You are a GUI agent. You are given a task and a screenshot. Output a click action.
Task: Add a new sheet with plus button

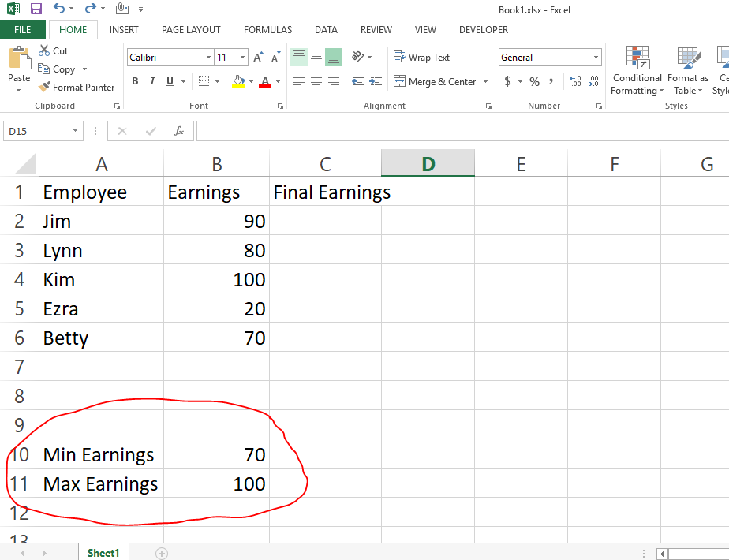pyautogui.click(x=162, y=553)
